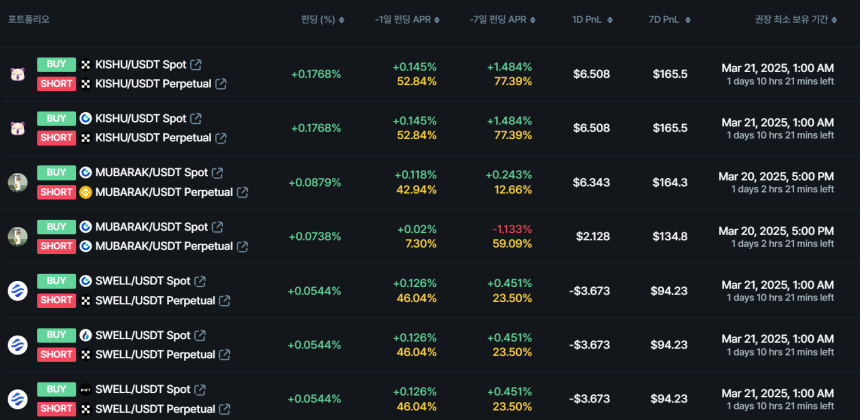The height and width of the screenshot is (420, 860).
Task: Select the -1.133% seven-day funding value
Action: click(x=510, y=229)
